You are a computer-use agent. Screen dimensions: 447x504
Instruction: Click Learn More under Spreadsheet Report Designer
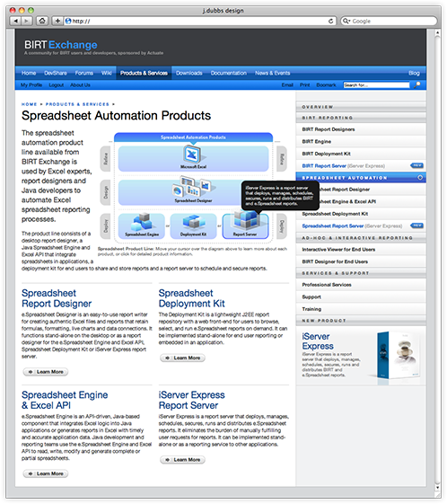coord(46,372)
